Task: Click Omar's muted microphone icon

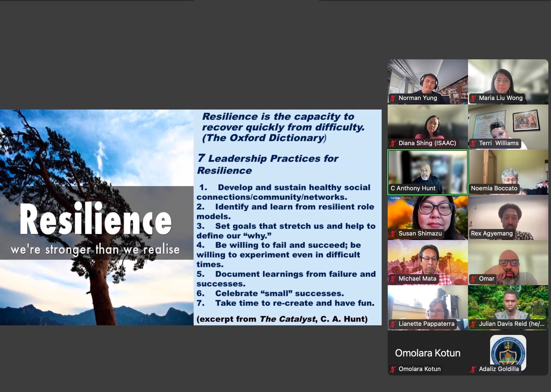Action: [473, 279]
